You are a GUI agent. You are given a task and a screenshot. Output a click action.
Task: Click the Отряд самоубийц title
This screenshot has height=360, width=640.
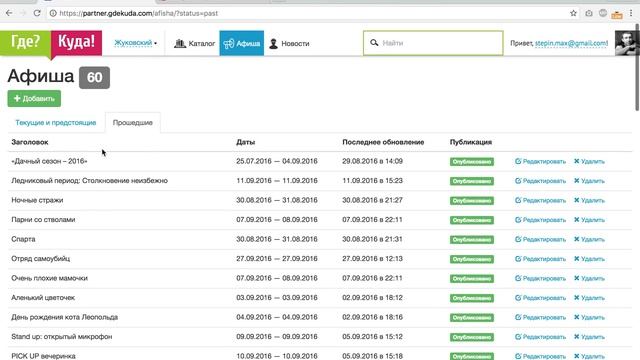[40, 258]
